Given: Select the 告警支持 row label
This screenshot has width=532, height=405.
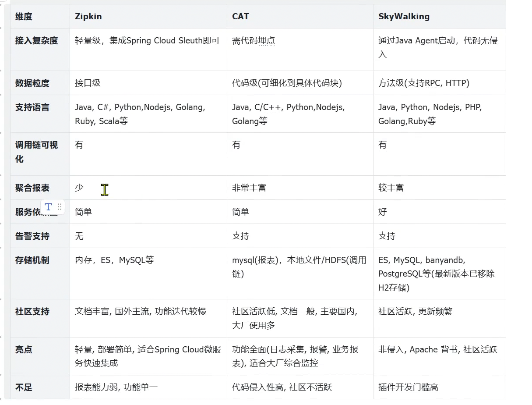Looking at the screenshot, I should (32, 236).
